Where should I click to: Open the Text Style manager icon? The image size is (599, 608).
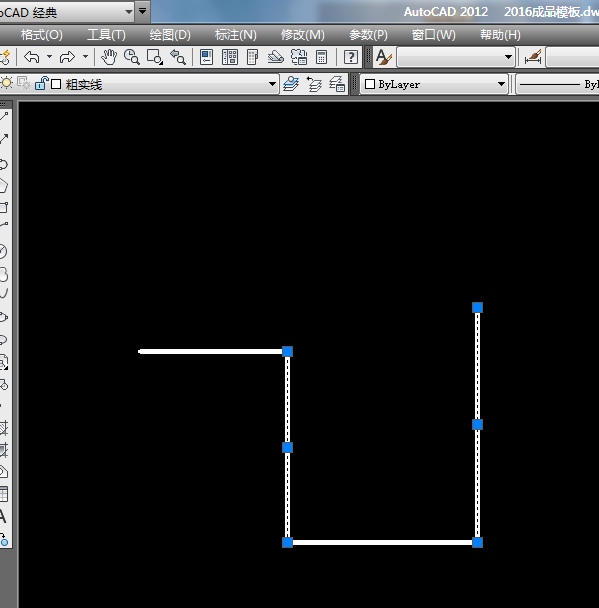tap(384, 57)
